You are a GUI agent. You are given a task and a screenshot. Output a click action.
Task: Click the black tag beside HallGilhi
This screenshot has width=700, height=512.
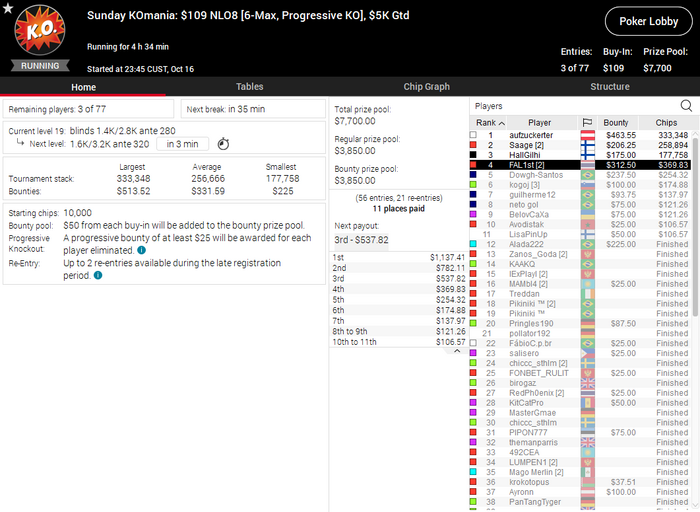[x=473, y=155]
